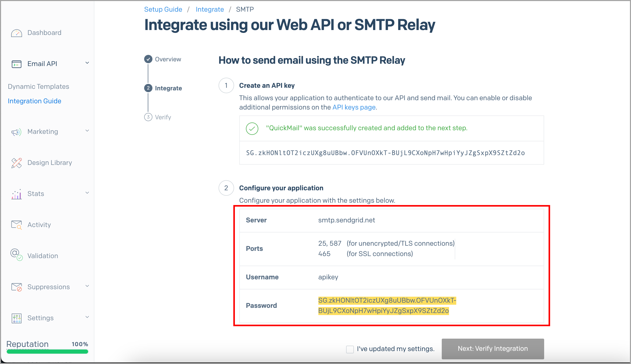
Task: Click the apikey username value
Action: pos(328,277)
